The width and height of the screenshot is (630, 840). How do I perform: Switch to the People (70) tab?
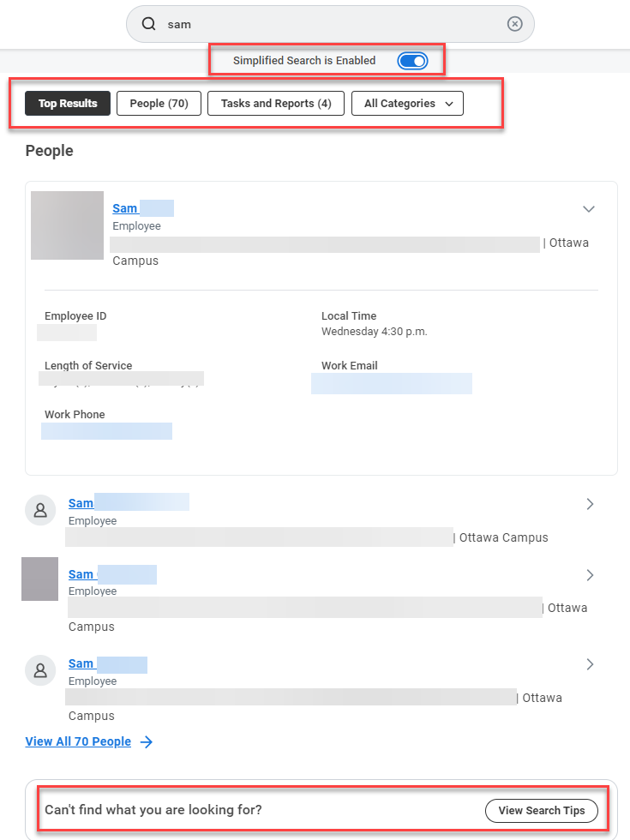(159, 104)
